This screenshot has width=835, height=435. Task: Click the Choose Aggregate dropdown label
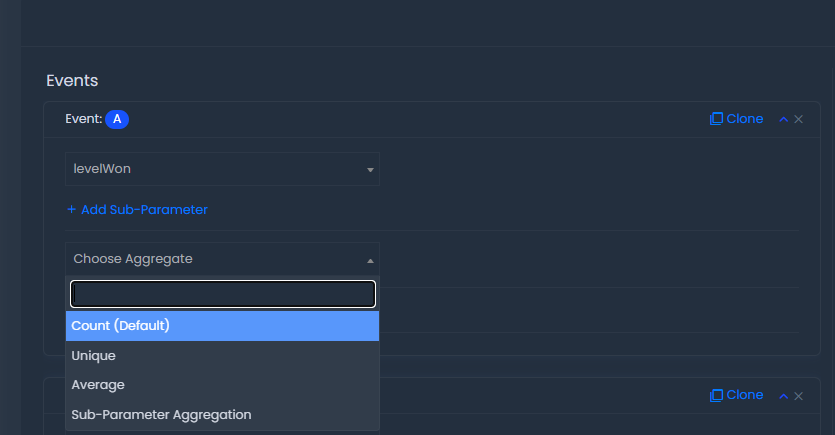pos(133,259)
